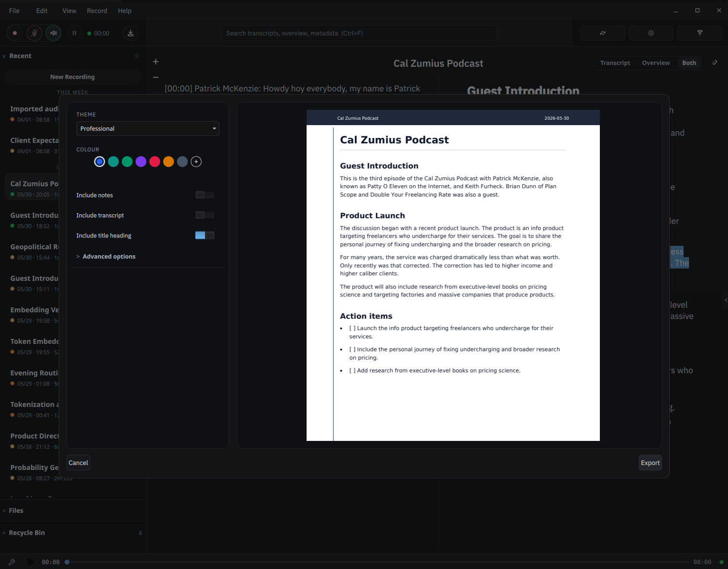Click the "Cal Zumius Podcast" title above transcript
Screen dimensions: 728x569
[x=438, y=64]
